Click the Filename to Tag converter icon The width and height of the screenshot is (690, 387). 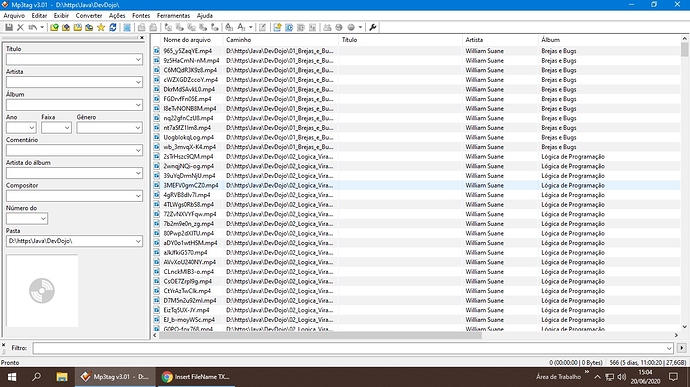[180, 27]
